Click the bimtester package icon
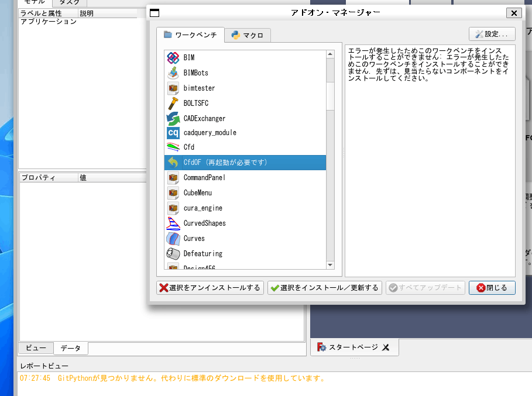 click(x=173, y=88)
